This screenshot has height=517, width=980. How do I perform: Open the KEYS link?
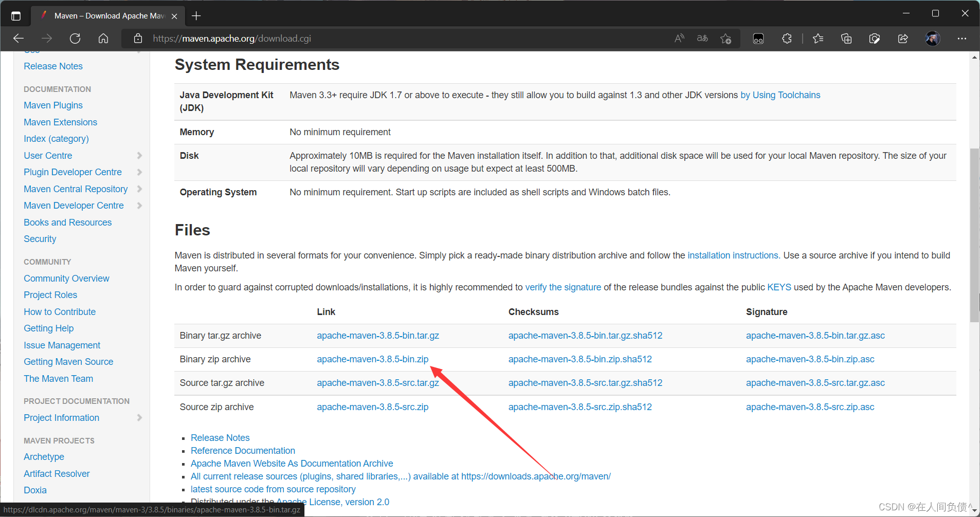click(x=779, y=287)
